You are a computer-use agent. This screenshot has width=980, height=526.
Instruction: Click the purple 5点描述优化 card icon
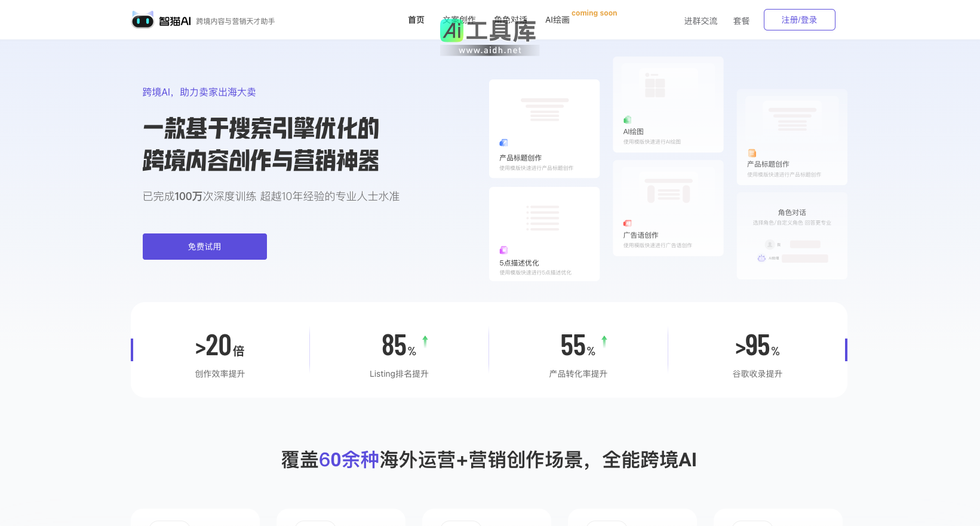(x=503, y=250)
